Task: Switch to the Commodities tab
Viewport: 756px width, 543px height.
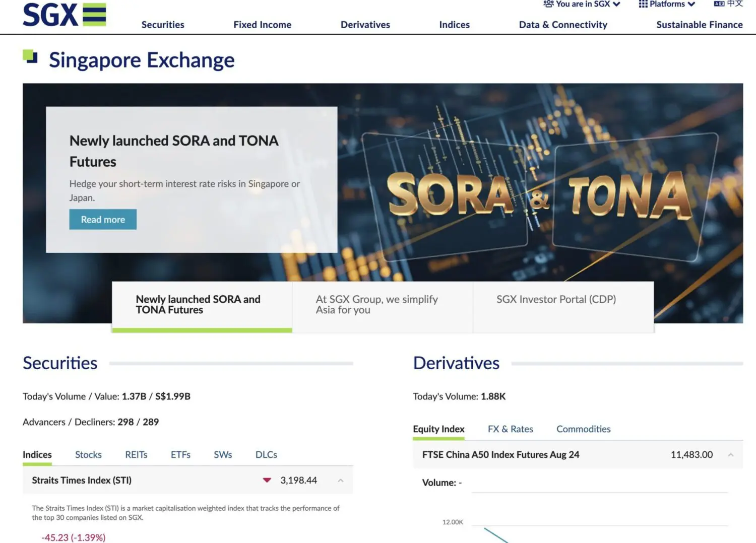Action: [583, 429]
